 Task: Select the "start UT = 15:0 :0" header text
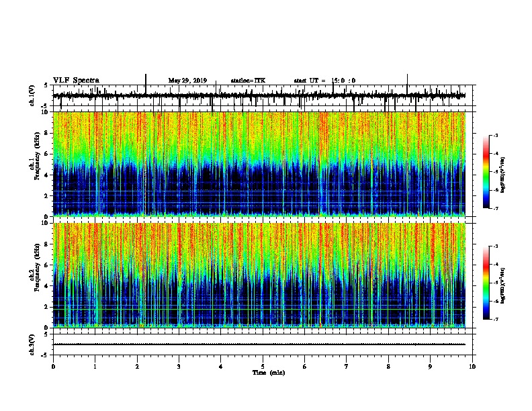click(x=324, y=81)
